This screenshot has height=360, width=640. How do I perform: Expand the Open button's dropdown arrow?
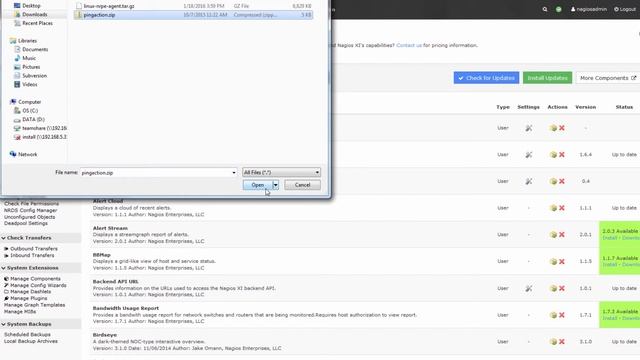(x=276, y=185)
